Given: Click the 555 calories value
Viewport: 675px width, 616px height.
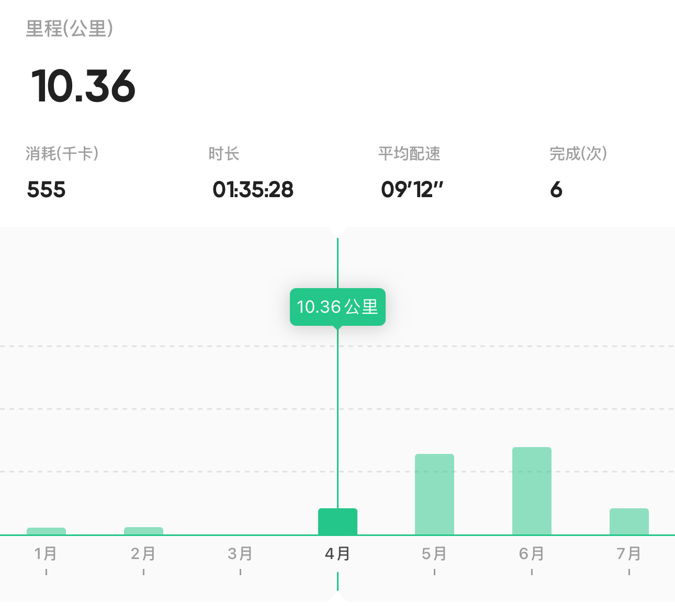Looking at the screenshot, I should [x=47, y=189].
